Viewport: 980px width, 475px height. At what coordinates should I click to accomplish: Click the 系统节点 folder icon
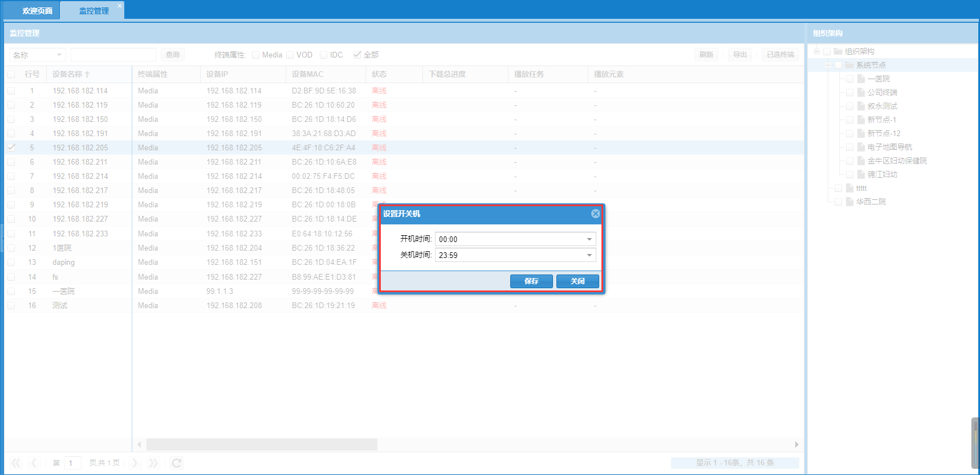849,65
